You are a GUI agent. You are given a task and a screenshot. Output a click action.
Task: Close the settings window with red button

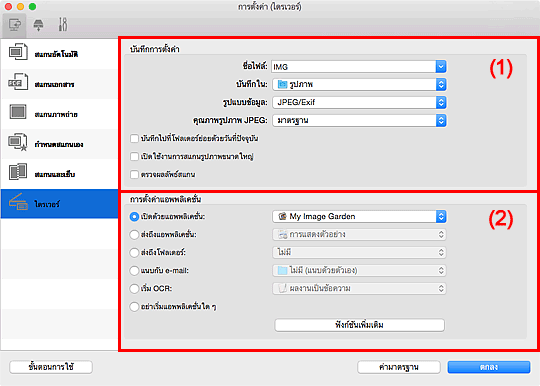coord(8,7)
